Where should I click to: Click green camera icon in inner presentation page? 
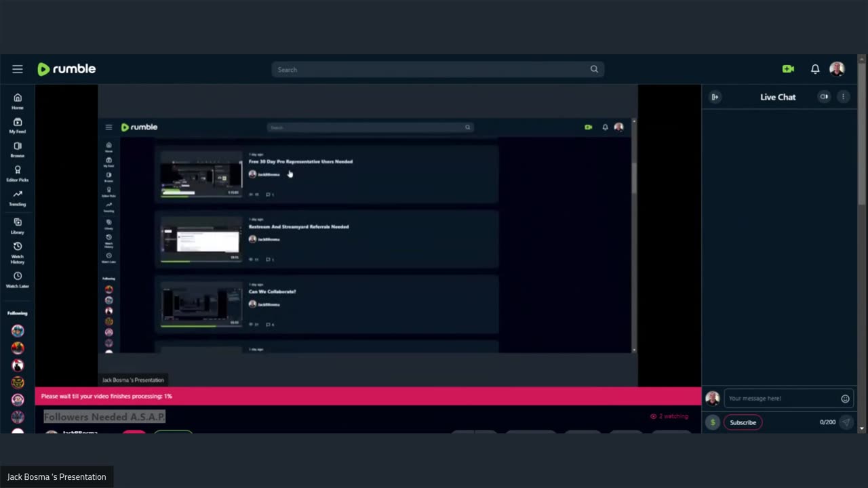tap(588, 127)
